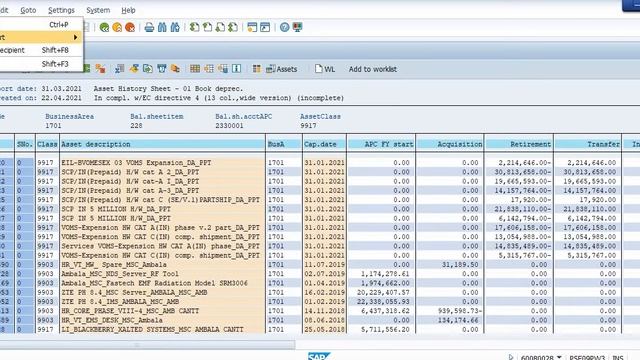640x360 pixels.
Task: Click the Acquisition value 31,189.50
Action: [460, 264]
